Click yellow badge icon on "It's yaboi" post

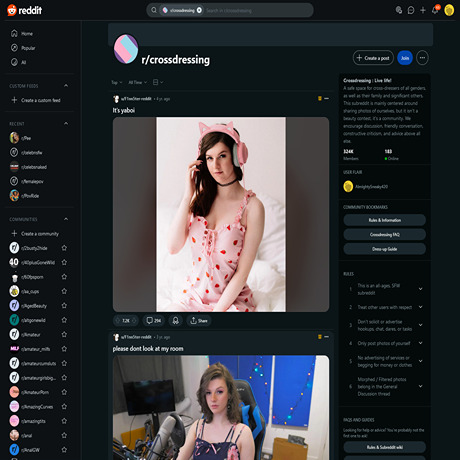coord(320,98)
